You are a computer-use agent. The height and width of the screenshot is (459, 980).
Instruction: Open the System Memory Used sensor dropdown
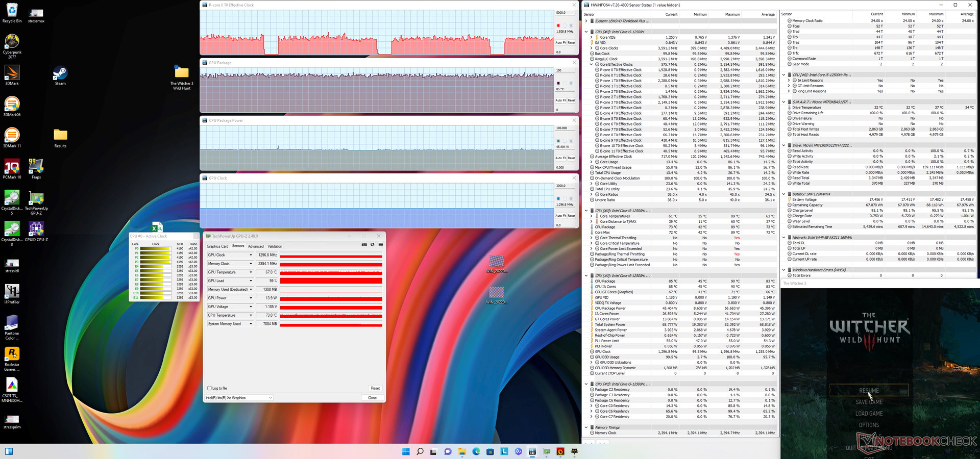(x=251, y=324)
